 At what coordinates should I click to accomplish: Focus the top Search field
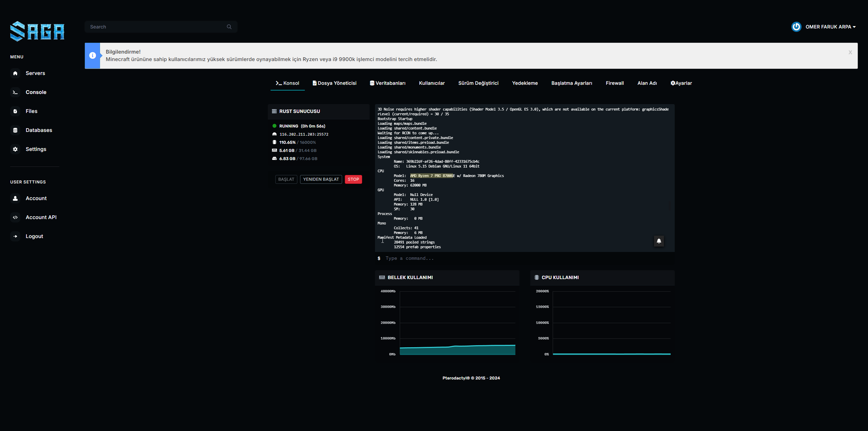(x=161, y=27)
